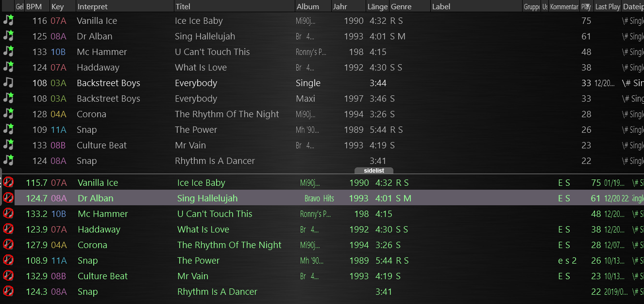
Task: Select Ice Ice Baby title in the sidelist
Action: pos(201,182)
